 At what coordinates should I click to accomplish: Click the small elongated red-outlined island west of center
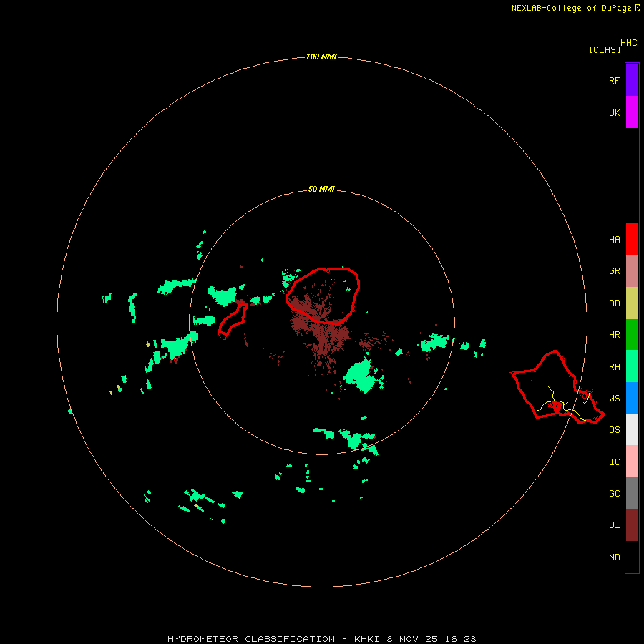point(233,321)
